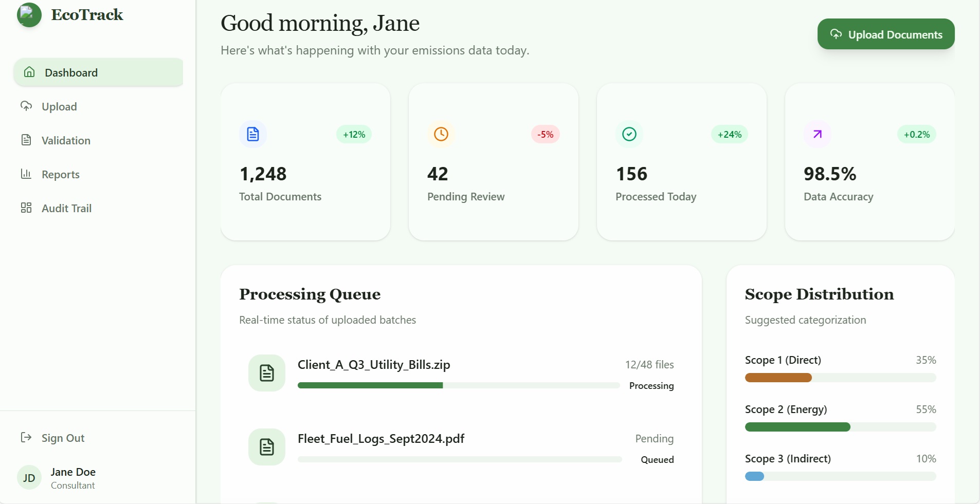Click the clock icon on the Pending Review card

pos(441,134)
